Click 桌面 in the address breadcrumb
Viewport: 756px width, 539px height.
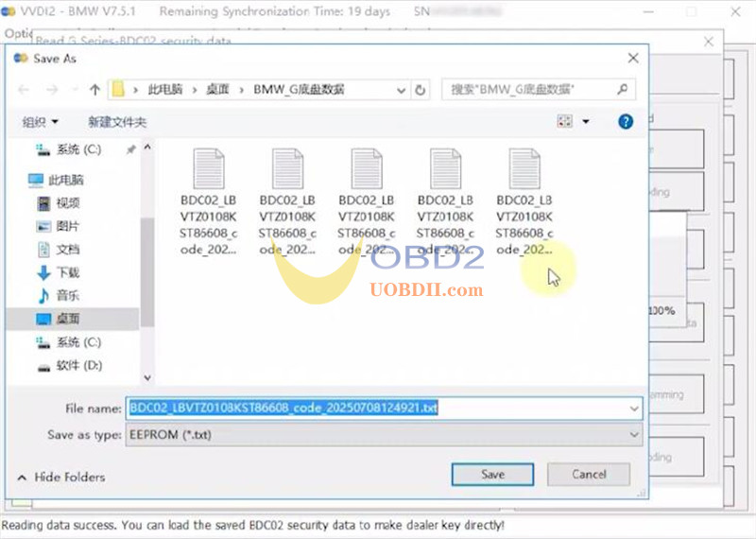click(217, 89)
